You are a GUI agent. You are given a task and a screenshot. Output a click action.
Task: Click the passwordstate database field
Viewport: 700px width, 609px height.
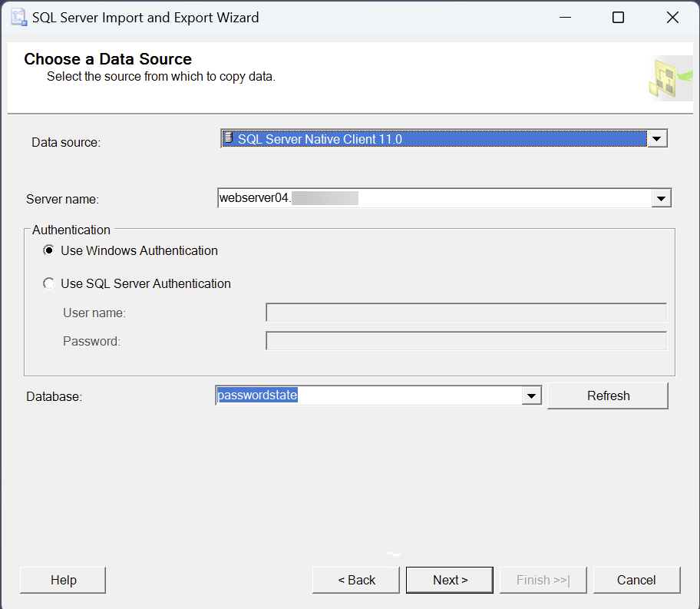(x=368, y=396)
